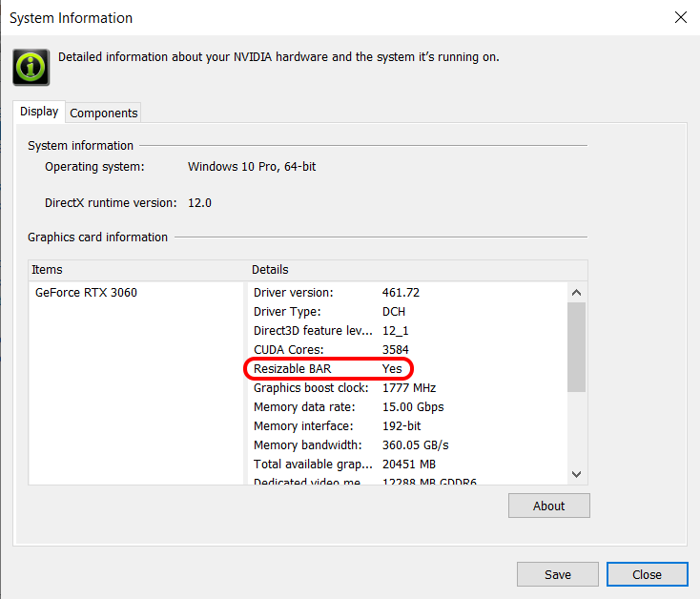Click the green NVIDIA info icon
This screenshot has height=599, width=700.
[x=31, y=68]
